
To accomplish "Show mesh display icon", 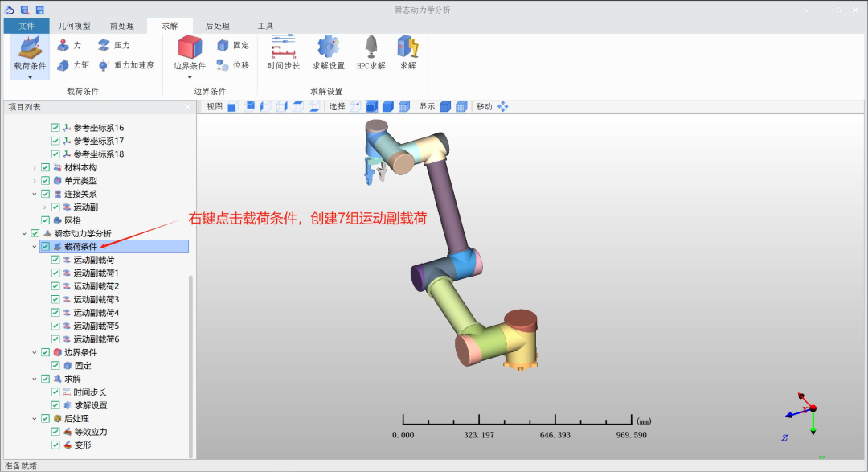I will click(x=461, y=106).
